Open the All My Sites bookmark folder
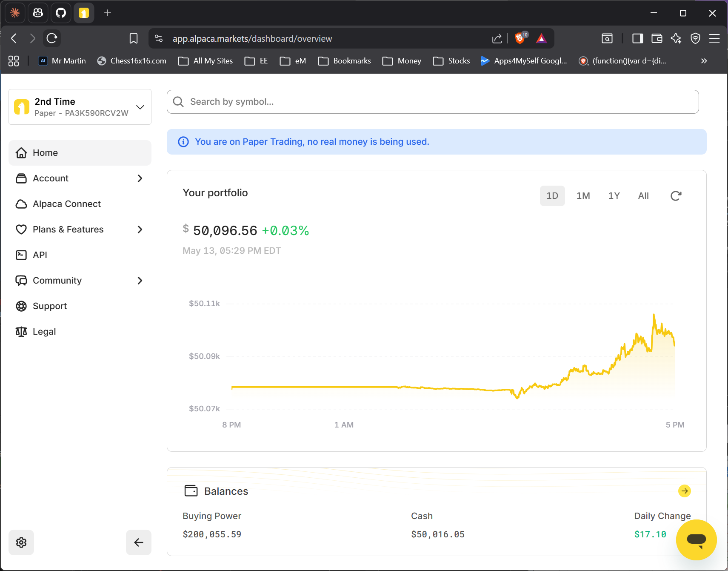The width and height of the screenshot is (728, 571). [x=206, y=61]
